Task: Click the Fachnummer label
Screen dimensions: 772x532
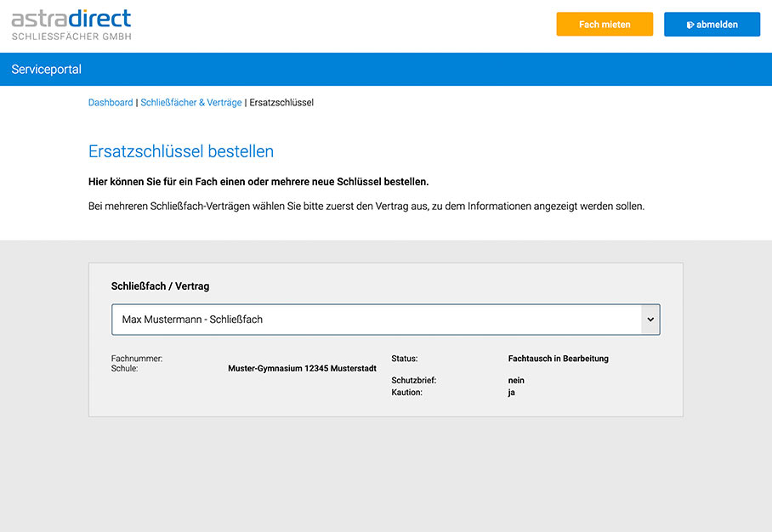Action: (135, 358)
